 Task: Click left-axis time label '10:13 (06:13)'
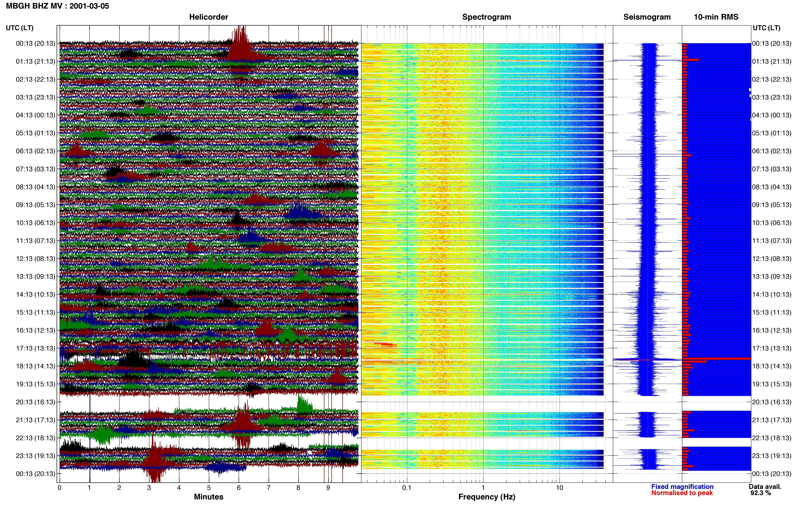tap(36, 223)
